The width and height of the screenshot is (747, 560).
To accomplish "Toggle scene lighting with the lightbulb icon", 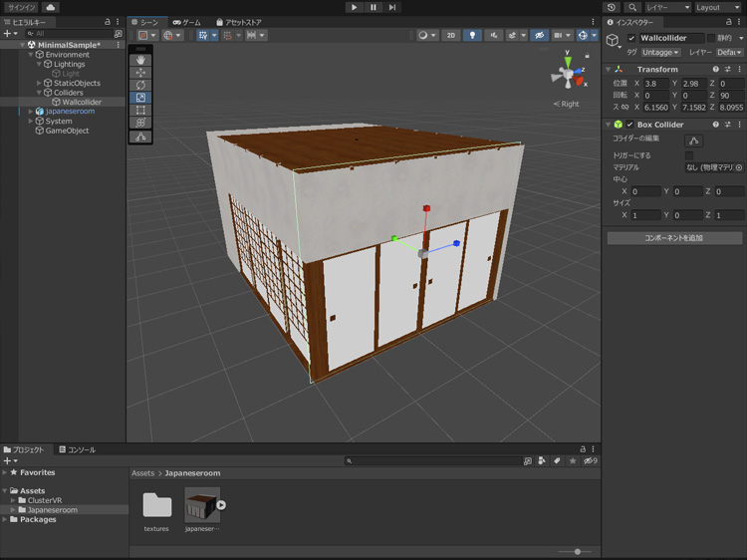I will 472,35.
